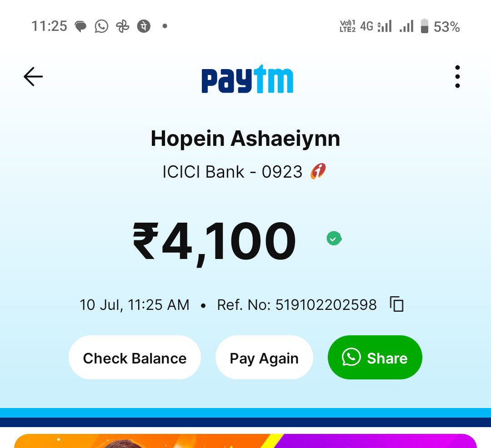Tap the Paytm logo
491x448 pixels.
tap(247, 79)
